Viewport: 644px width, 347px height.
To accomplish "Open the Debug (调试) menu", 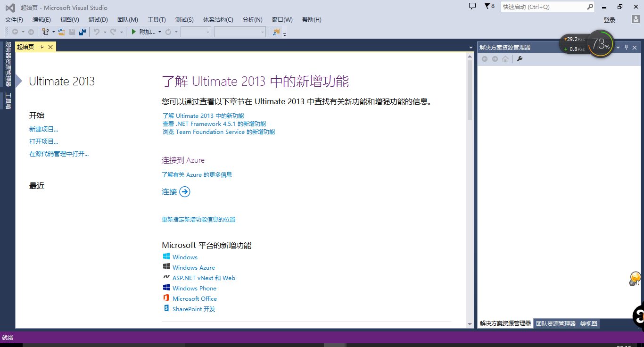I will click(x=98, y=19).
